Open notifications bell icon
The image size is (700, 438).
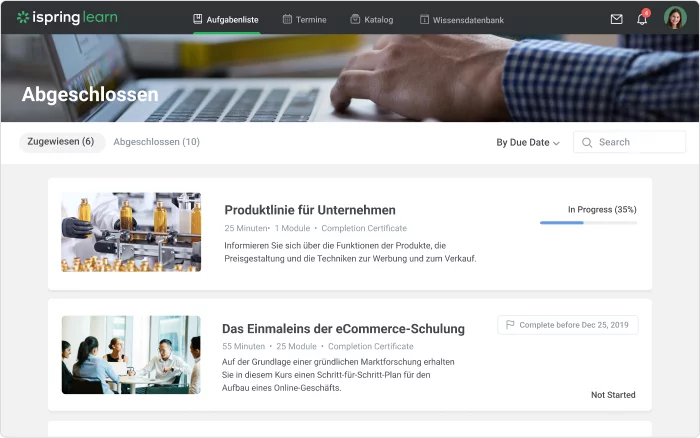click(x=642, y=19)
